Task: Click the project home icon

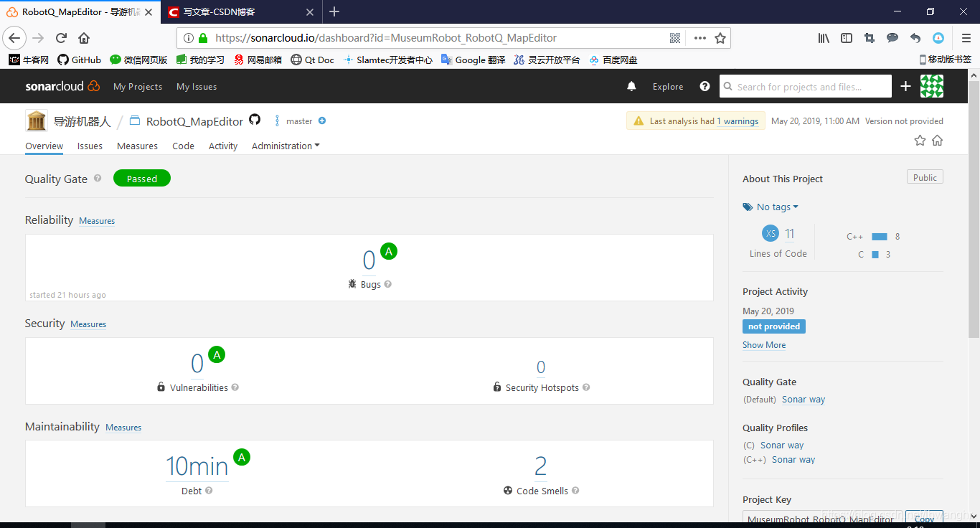Action: [937, 141]
